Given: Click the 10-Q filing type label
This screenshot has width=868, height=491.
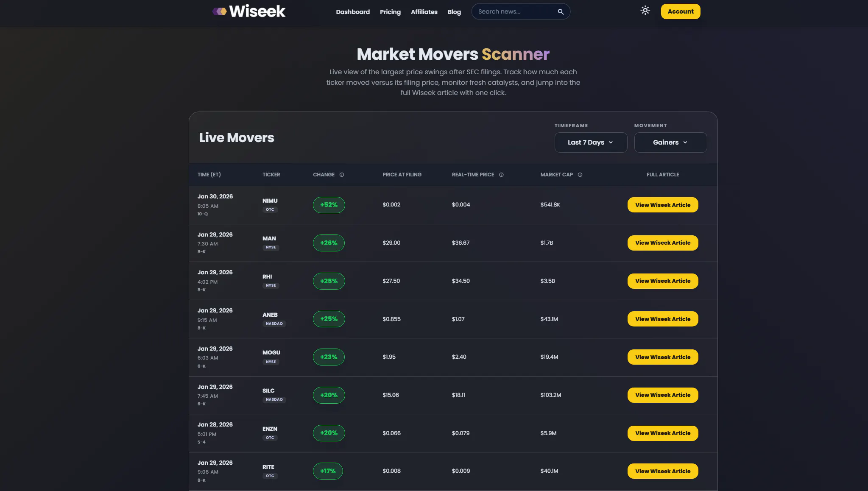Looking at the screenshot, I should (203, 214).
